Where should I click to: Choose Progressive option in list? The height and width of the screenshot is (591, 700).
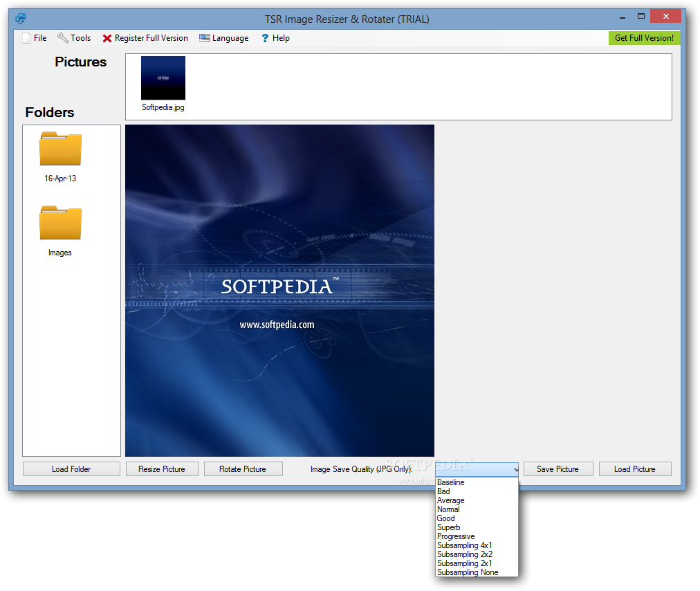[477, 536]
